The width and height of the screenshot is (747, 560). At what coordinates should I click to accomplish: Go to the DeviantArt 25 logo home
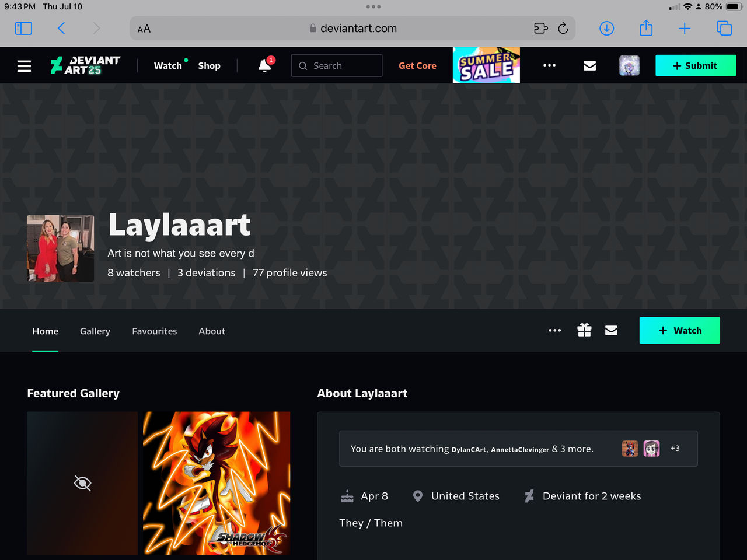point(85,65)
